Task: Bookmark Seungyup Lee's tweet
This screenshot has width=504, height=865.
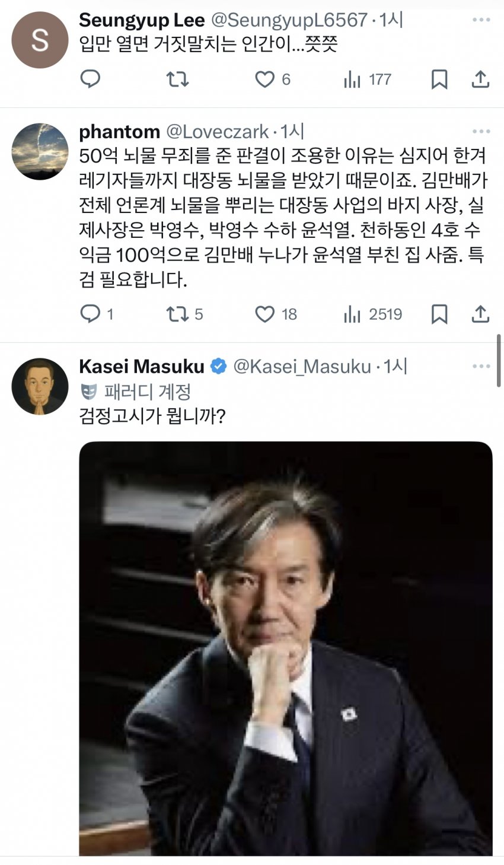Action: (x=439, y=79)
